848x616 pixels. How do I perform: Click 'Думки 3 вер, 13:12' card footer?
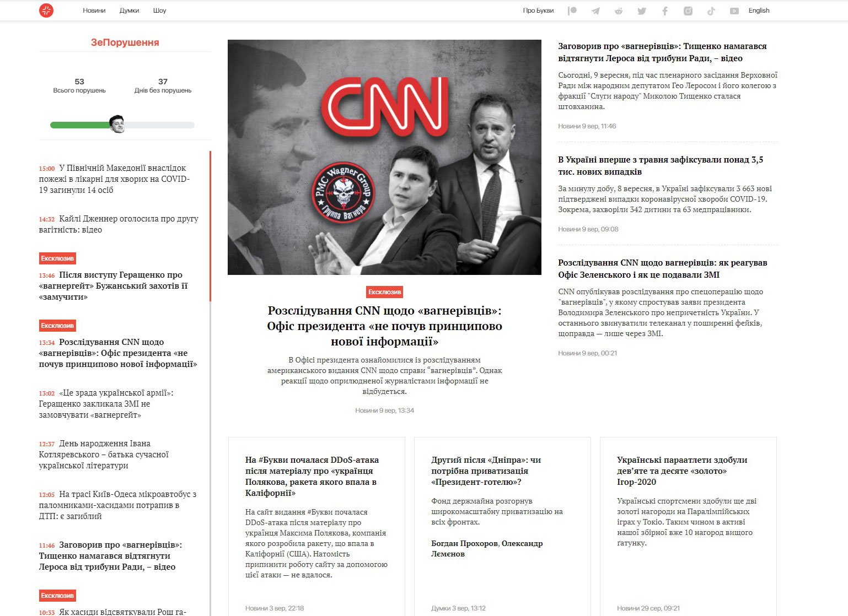458,608
